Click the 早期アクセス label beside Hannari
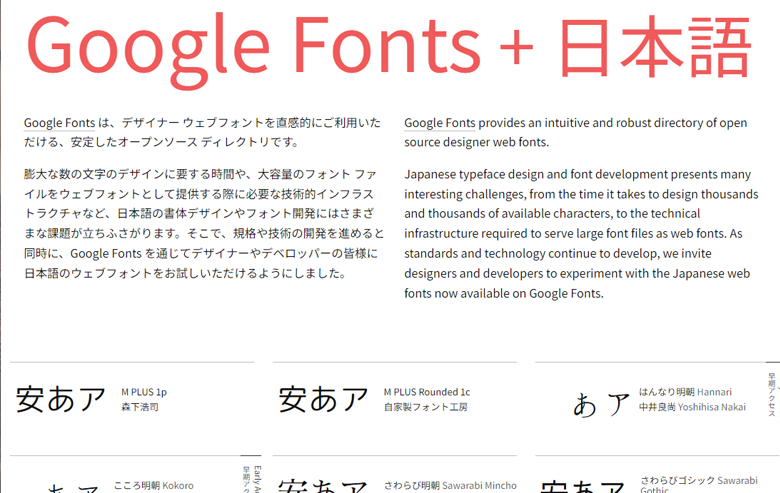Image resolution: width=780 pixels, height=493 pixels. [772, 394]
